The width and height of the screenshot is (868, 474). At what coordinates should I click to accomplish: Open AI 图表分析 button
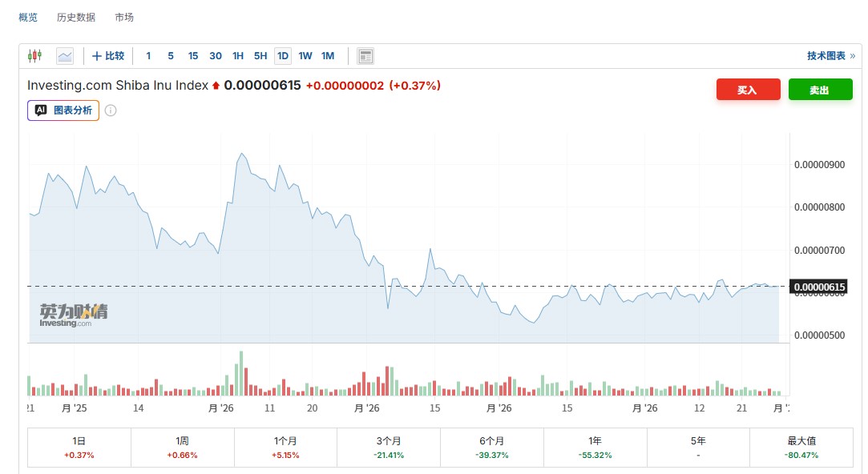point(63,110)
